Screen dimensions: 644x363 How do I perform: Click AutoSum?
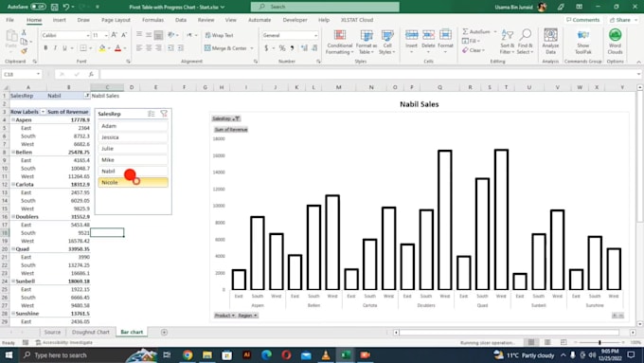click(476, 31)
